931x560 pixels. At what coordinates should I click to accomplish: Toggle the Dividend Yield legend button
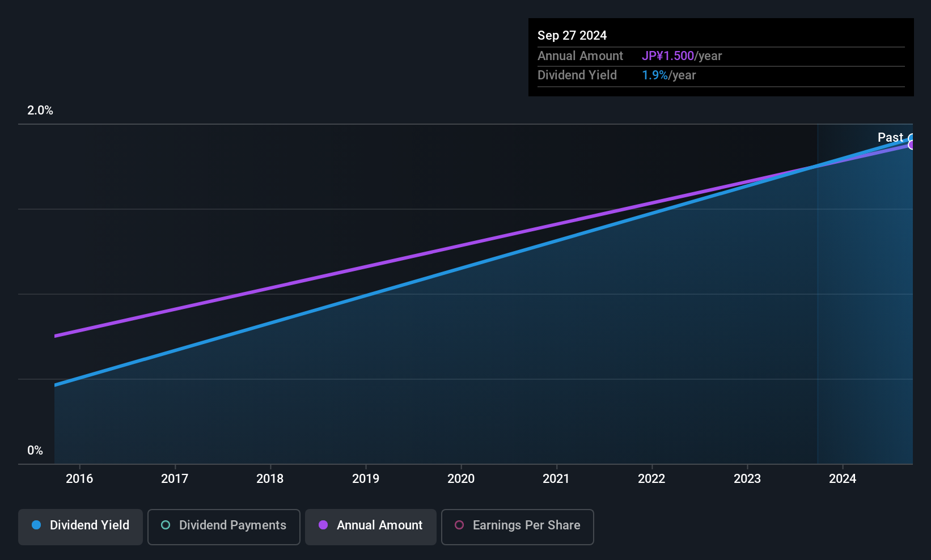tap(81, 527)
